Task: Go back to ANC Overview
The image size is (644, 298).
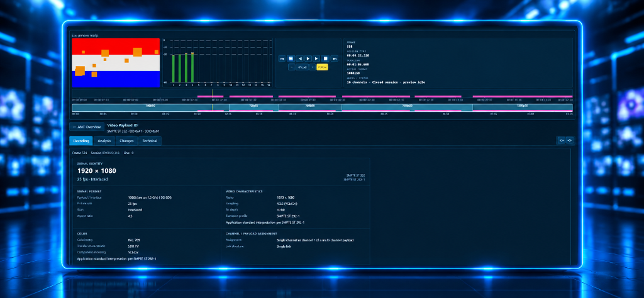Action: click(87, 127)
